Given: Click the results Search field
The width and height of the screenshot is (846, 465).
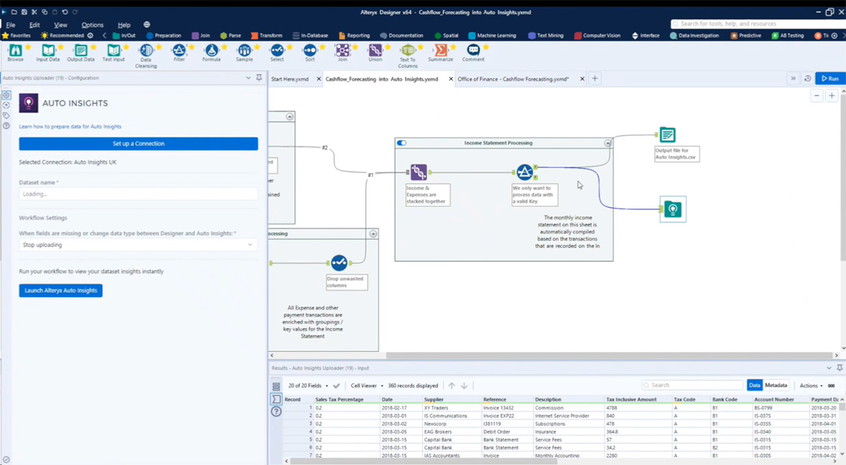Looking at the screenshot, I should tap(692, 385).
